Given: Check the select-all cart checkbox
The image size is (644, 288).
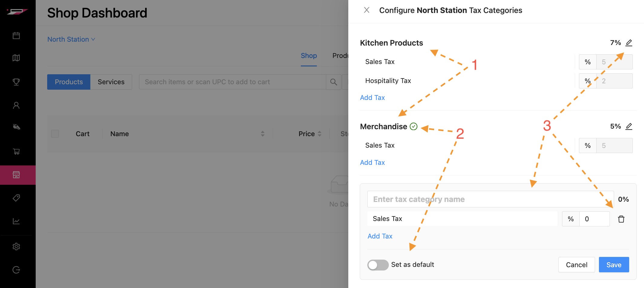Looking at the screenshot, I should pyautogui.click(x=55, y=134).
